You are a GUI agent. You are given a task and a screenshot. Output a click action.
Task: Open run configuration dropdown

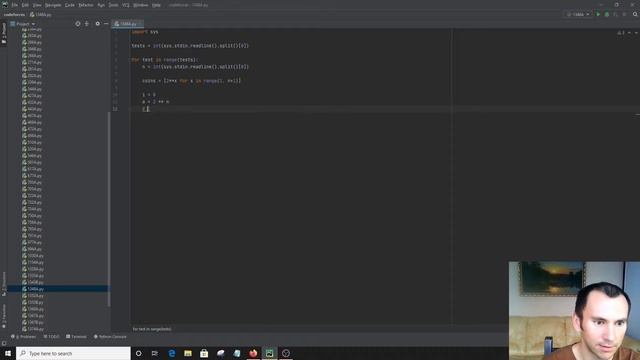[578, 14]
